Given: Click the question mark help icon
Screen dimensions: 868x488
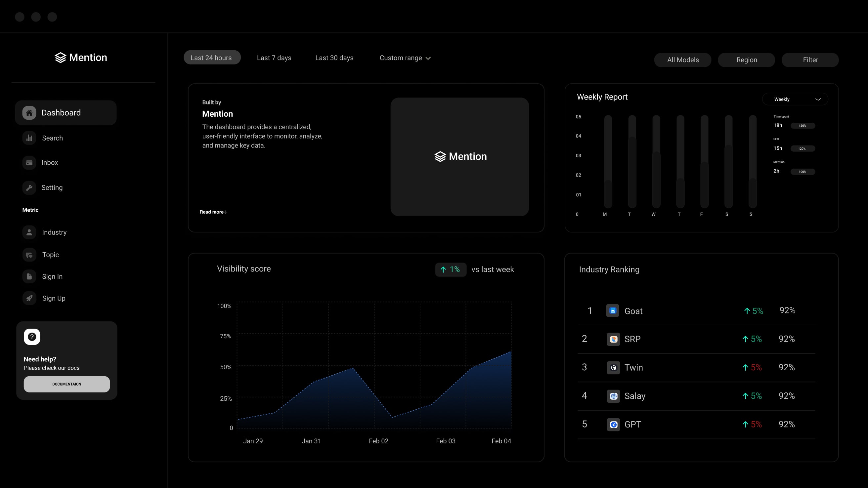Looking at the screenshot, I should coord(32,337).
